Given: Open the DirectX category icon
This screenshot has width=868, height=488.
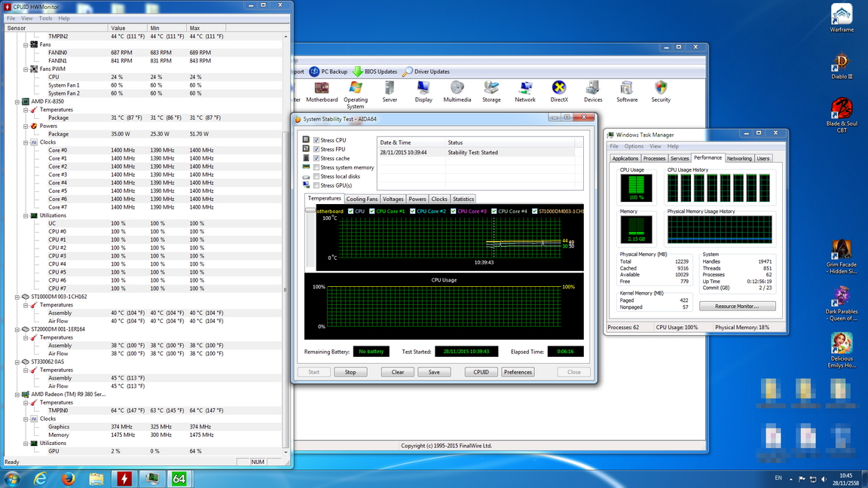Looking at the screenshot, I should [x=559, y=92].
